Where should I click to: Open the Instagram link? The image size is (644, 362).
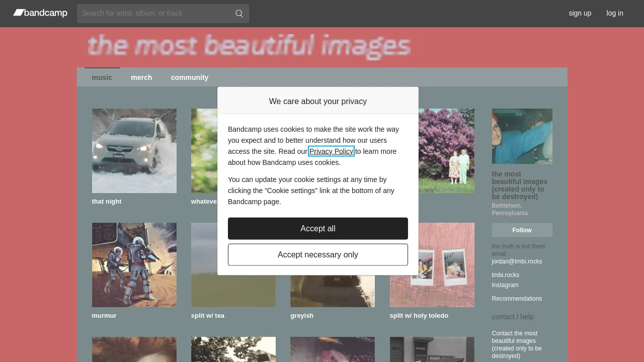click(505, 285)
